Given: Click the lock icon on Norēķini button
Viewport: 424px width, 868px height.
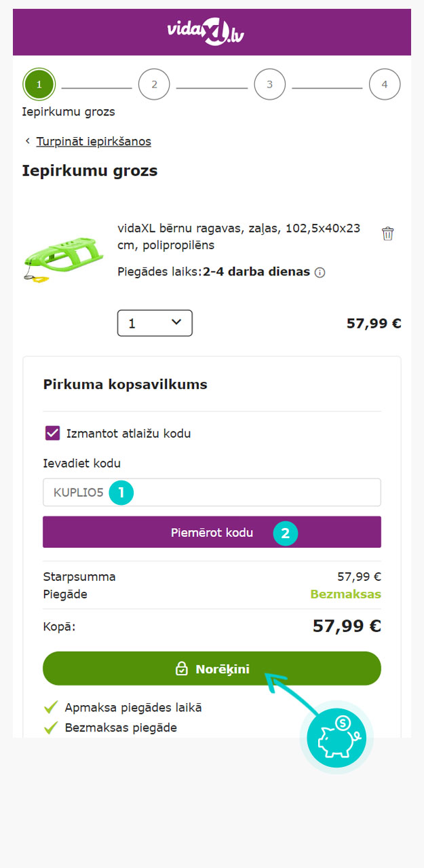Looking at the screenshot, I should [x=182, y=669].
